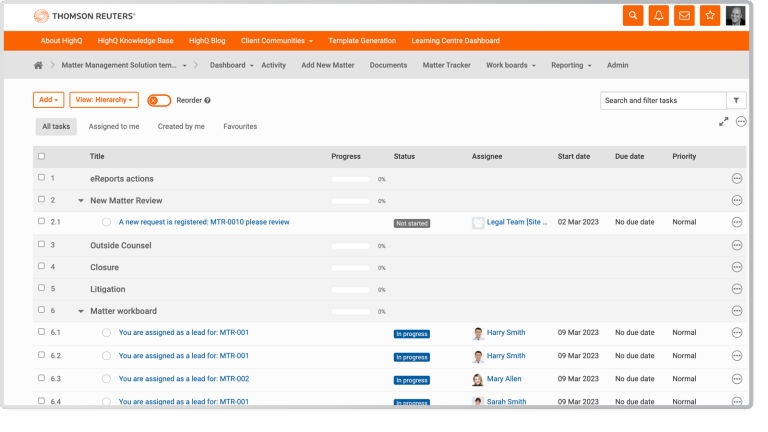Click the orange search icon in header

tap(633, 16)
